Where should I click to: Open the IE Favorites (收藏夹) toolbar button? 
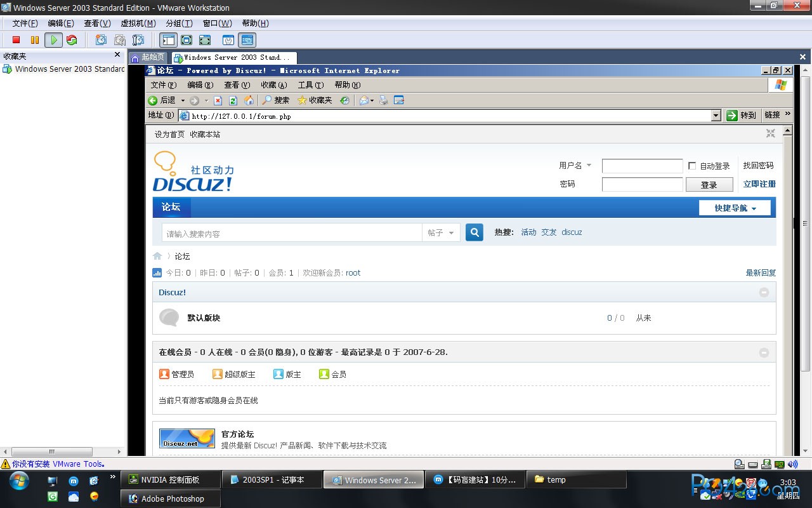coord(315,100)
